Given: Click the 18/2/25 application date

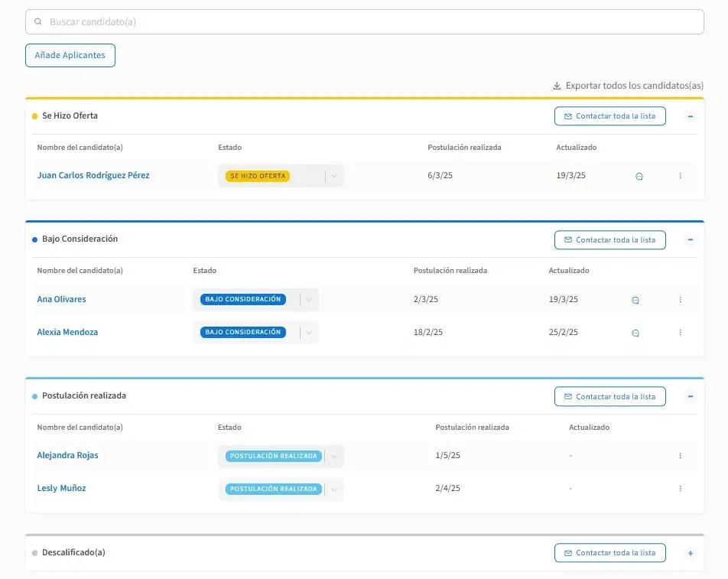Looking at the screenshot, I should 427,333.
